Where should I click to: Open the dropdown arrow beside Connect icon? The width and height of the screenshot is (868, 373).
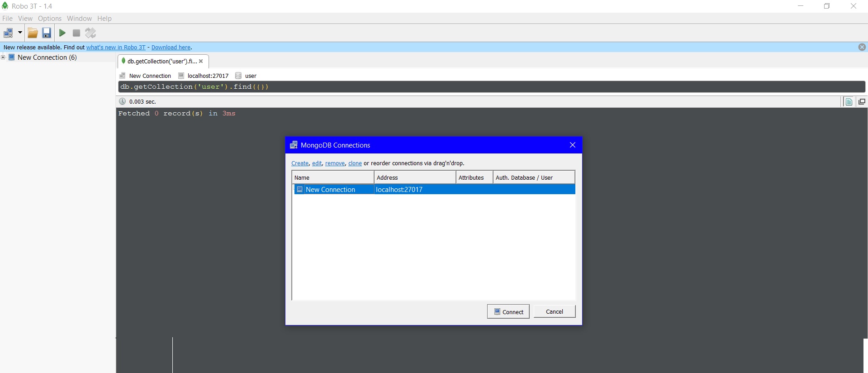click(x=20, y=33)
